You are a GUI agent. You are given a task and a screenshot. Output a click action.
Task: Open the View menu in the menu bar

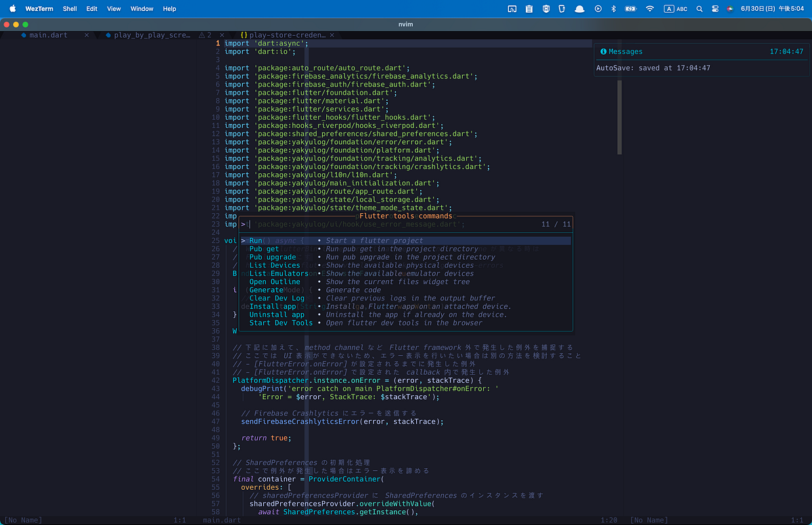point(113,9)
